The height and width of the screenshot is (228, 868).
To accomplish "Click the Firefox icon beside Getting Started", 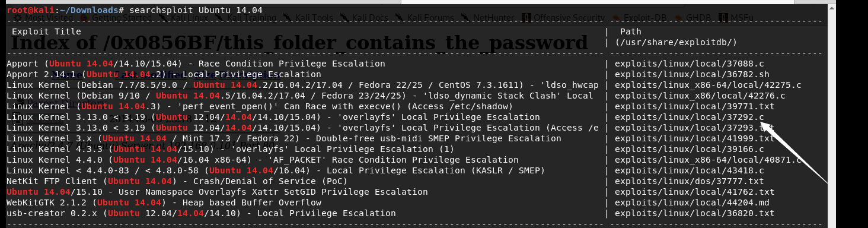I will 85,18.
